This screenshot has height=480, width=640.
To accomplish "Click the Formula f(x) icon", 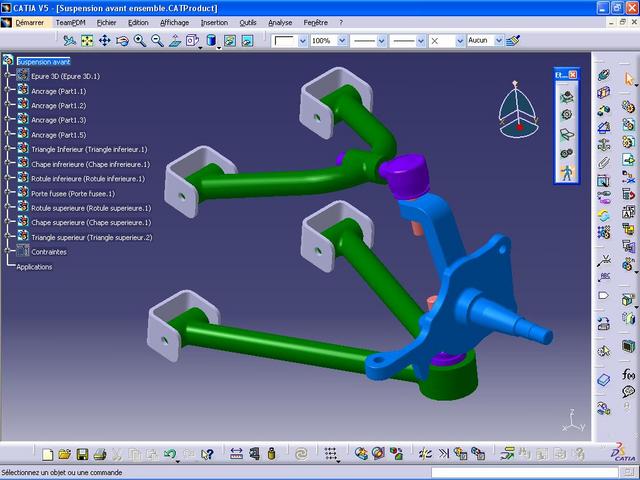I will (629, 374).
